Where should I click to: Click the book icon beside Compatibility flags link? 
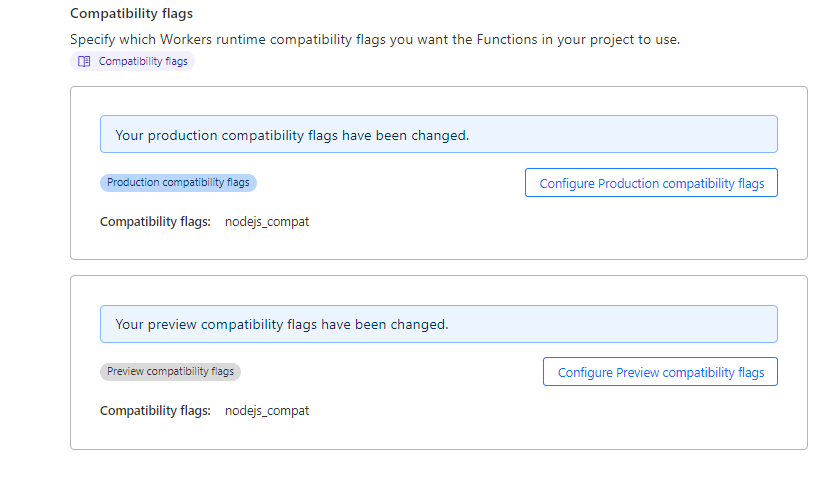(84, 61)
